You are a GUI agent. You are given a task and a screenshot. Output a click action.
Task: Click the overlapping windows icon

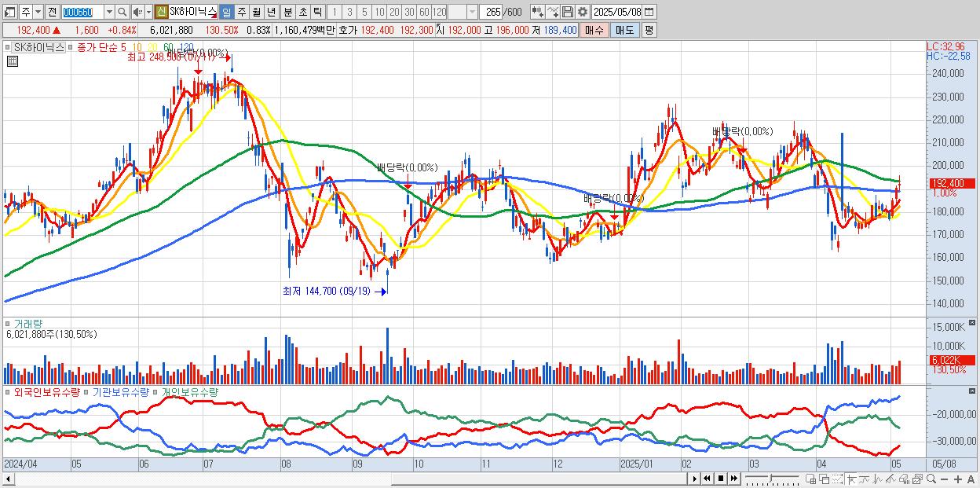pyautogui.click(x=825, y=479)
